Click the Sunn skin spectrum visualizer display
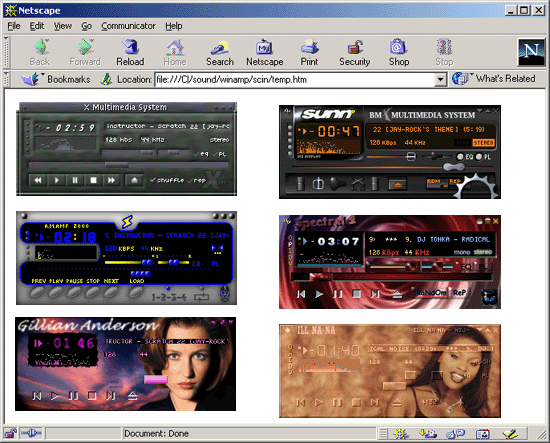The width and height of the screenshot is (550, 443). (328, 146)
